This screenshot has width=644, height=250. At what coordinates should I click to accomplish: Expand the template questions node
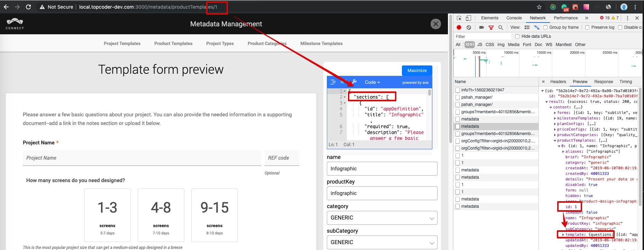coord(563,235)
